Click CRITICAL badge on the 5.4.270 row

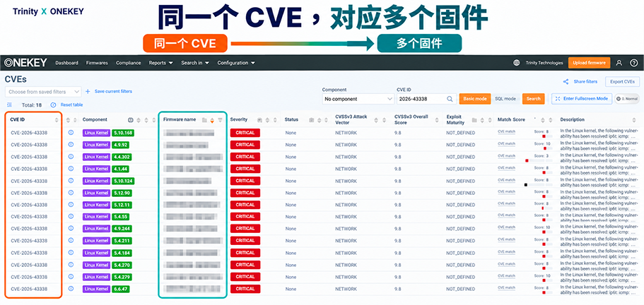[x=245, y=265]
